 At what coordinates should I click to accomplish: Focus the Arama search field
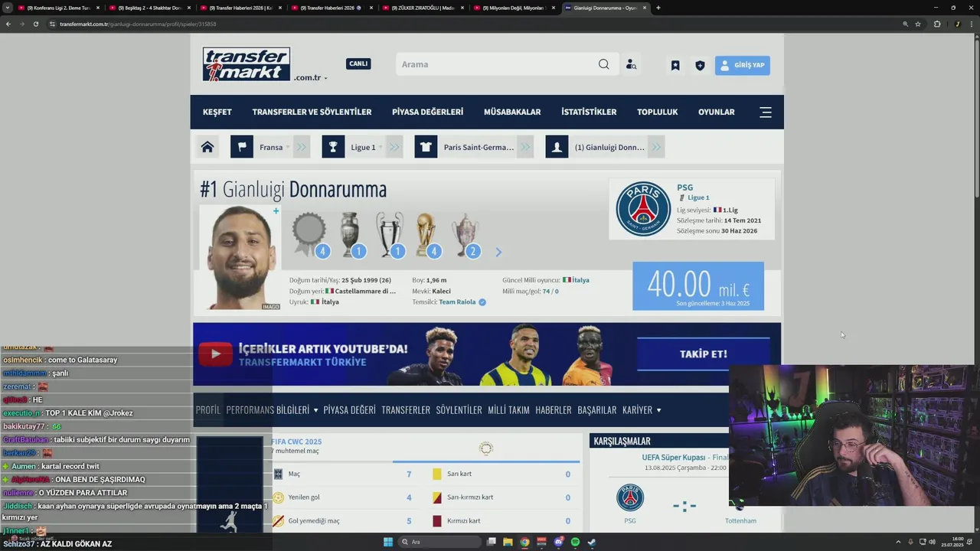coord(495,64)
